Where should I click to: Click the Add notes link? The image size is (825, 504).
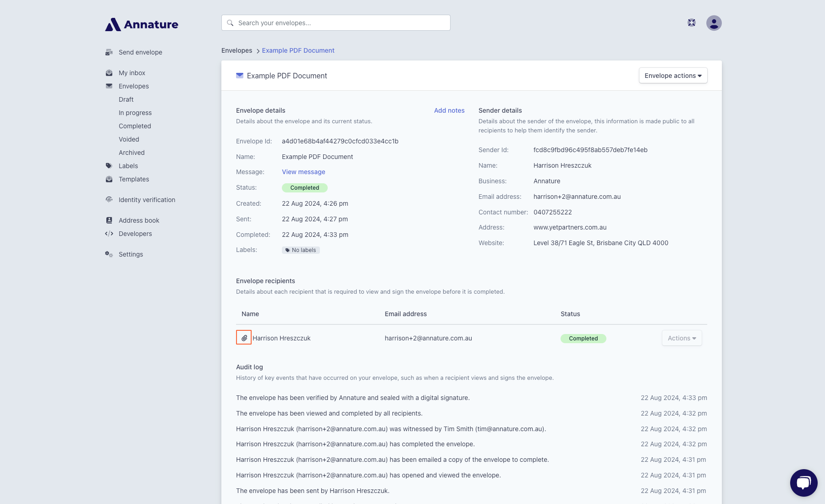(x=449, y=110)
